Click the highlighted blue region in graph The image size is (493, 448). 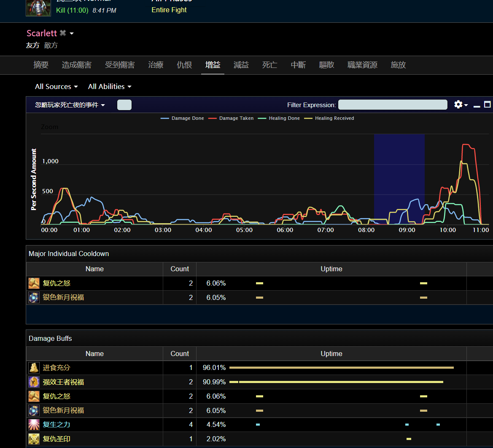(399, 179)
